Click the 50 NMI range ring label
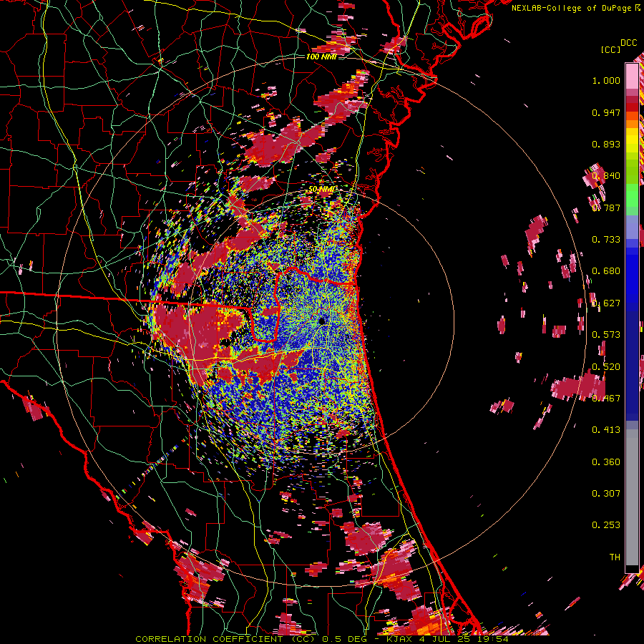The height and width of the screenshot is (644, 644). click(321, 190)
